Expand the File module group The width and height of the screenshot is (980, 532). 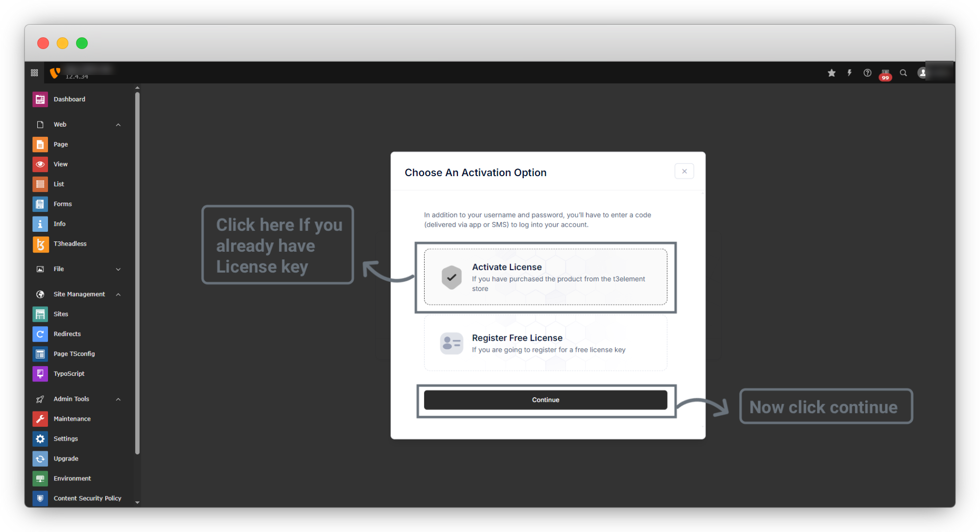(118, 269)
